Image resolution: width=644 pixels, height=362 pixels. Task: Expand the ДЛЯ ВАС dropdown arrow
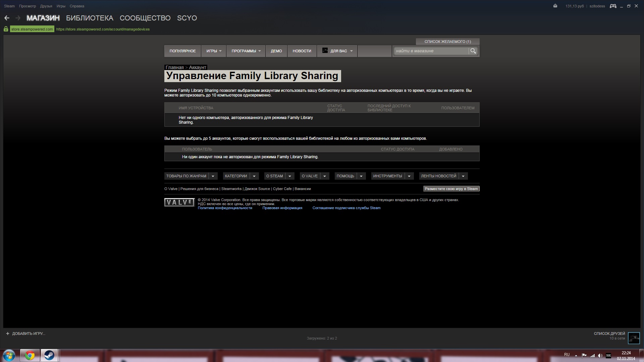pyautogui.click(x=351, y=51)
